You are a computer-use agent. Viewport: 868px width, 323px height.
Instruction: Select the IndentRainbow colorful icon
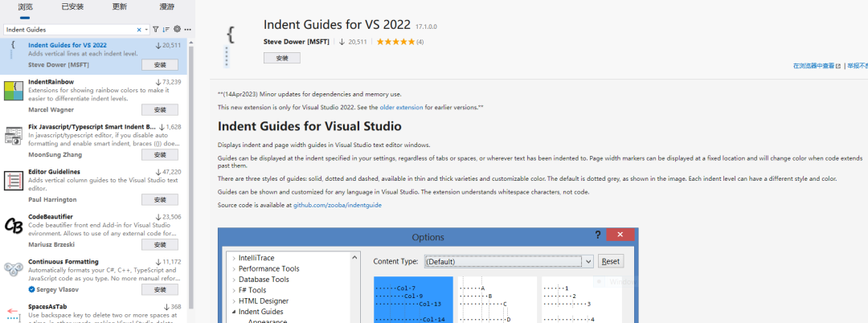point(13,91)
